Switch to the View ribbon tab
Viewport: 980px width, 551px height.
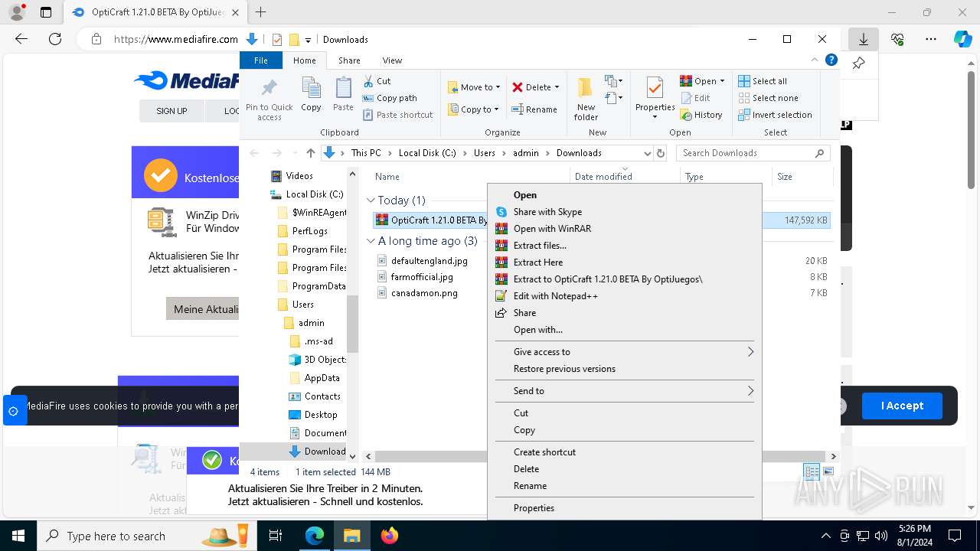[392, 60]
